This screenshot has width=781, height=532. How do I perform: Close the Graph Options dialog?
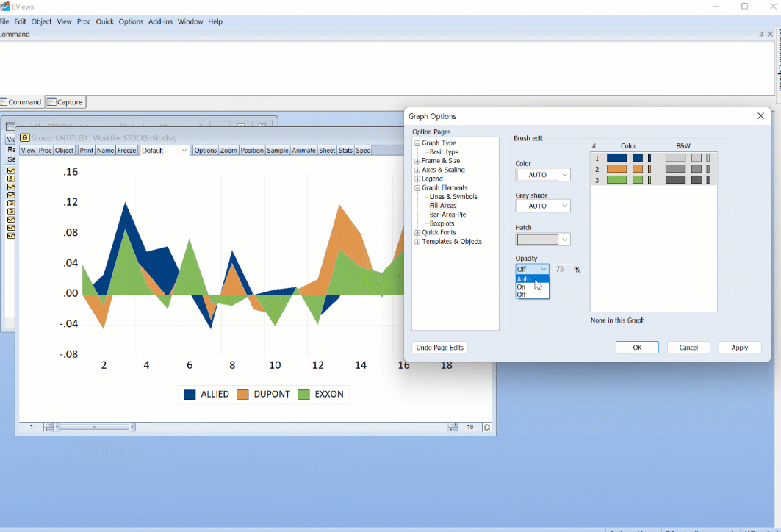click(760, 115)
